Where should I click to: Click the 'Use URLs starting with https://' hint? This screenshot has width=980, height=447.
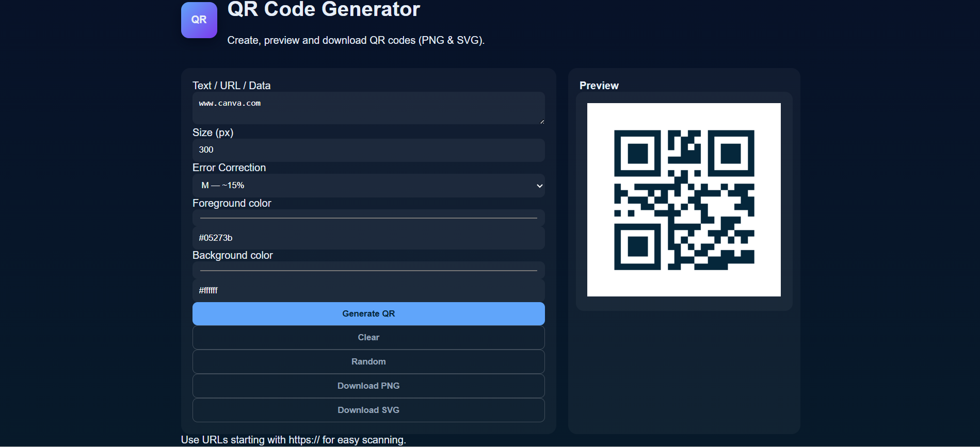pyautogui.click(x=293, y=440)
